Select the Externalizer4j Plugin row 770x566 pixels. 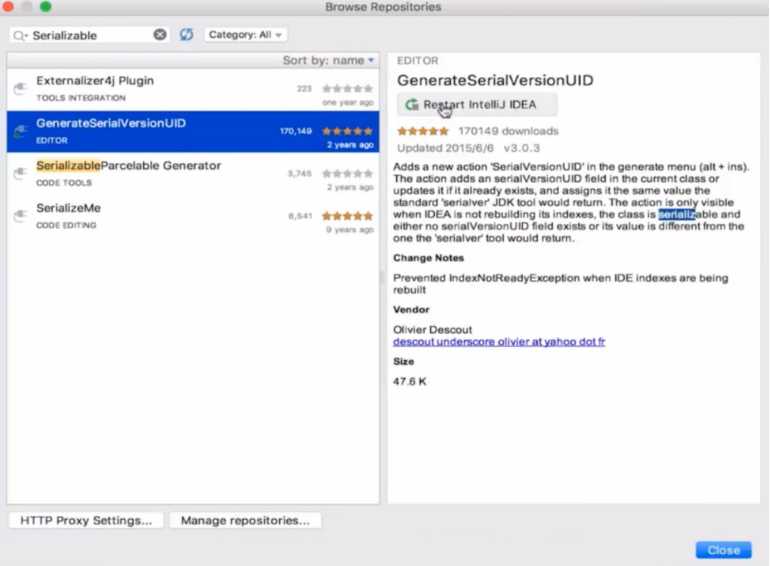(x=193, y=89)
